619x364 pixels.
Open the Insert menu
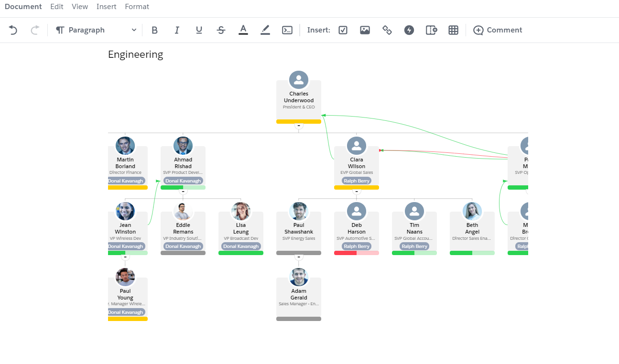pos(106,7)
